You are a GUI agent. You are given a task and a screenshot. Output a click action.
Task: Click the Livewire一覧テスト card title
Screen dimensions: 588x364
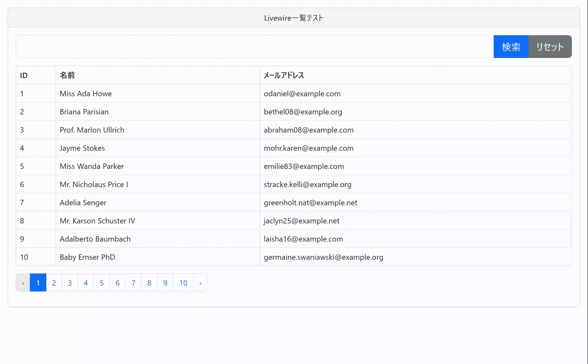pos(294,18)
